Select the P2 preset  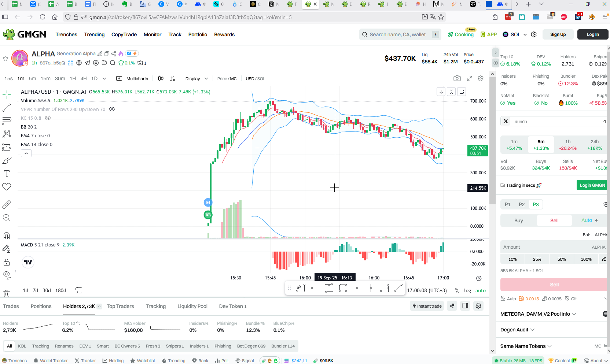pos(522,204)
